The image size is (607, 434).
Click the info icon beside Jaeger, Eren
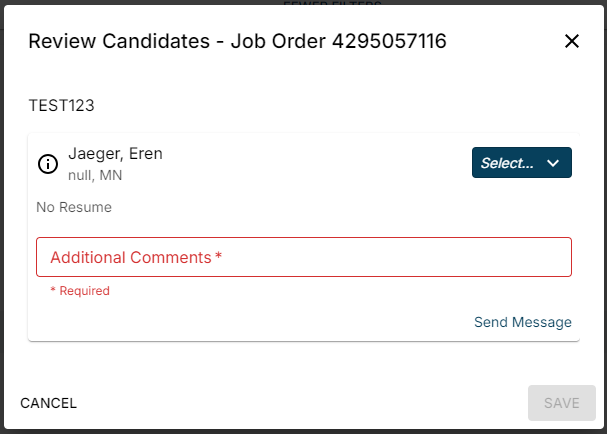[48, 164]
